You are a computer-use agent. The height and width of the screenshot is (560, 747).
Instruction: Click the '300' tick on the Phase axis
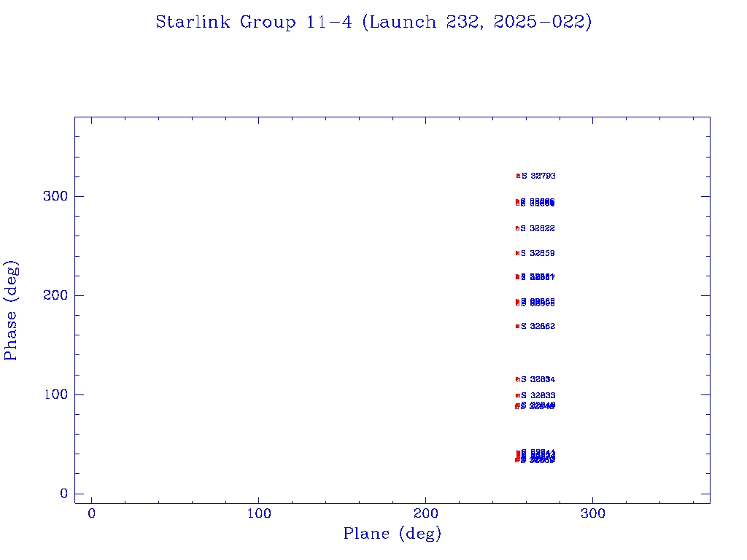(x=55, y=196)
